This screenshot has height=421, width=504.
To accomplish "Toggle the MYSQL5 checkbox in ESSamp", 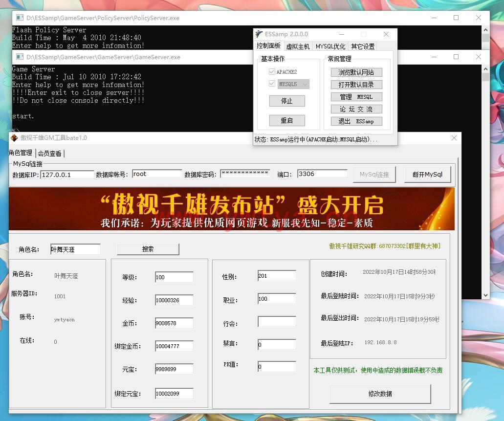I will 272,84.
